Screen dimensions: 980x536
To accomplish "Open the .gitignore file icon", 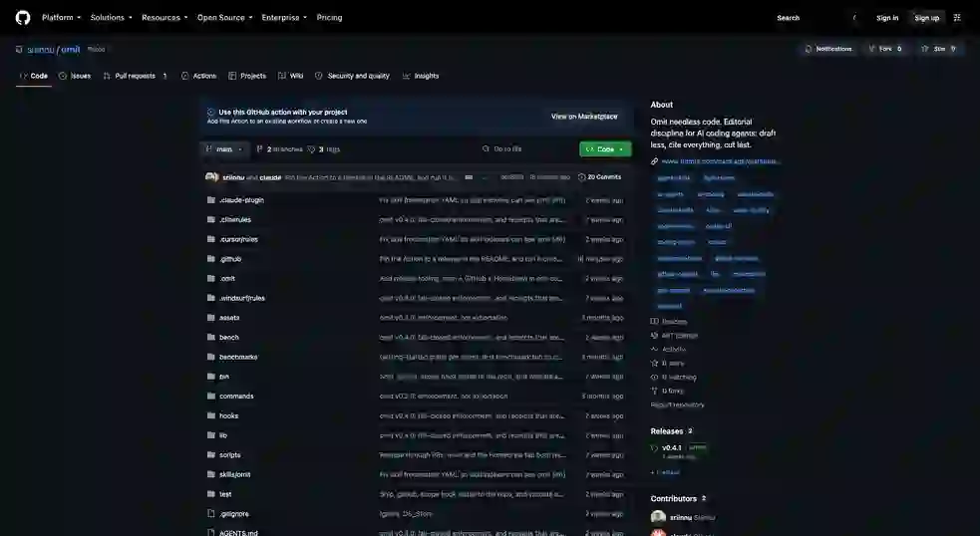I will [x=210, y=513].
